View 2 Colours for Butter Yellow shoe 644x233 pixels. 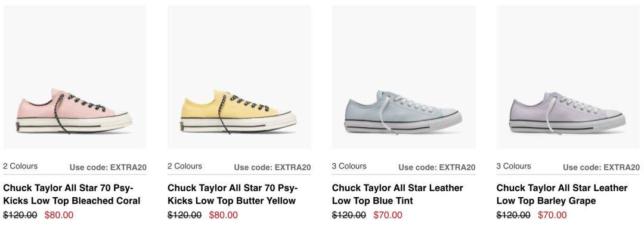185,166
